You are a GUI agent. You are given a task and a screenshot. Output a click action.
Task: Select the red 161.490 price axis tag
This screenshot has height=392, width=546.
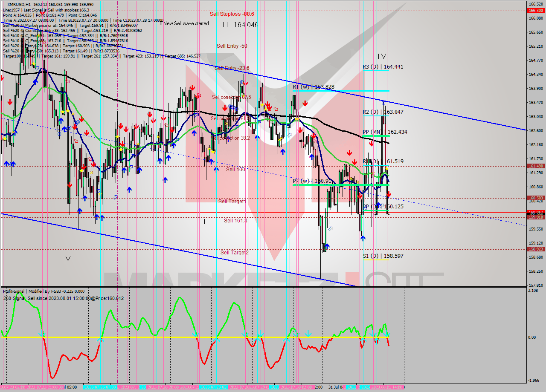click(x=535, y=166)
